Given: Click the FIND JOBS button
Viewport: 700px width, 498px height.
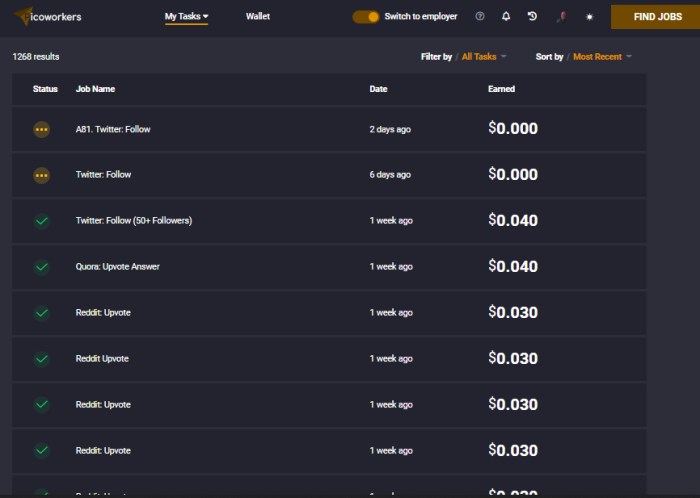Looking at the screenshot, I should pos(657,17).
